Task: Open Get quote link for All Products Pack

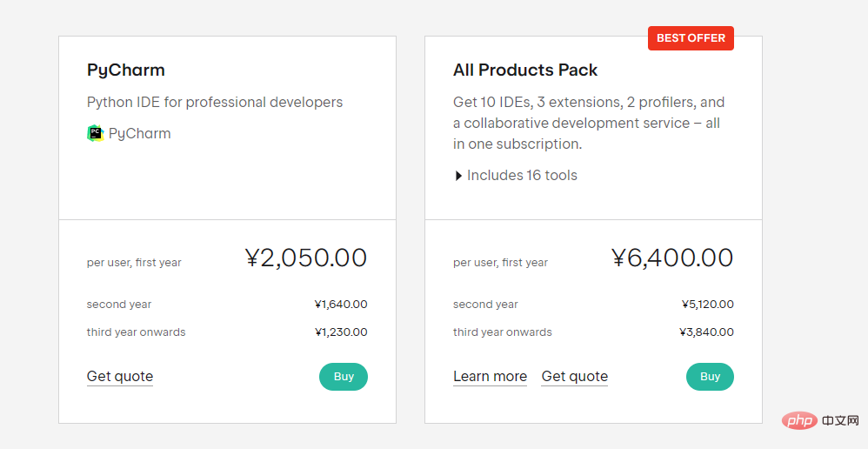Action: coord(574,377)
